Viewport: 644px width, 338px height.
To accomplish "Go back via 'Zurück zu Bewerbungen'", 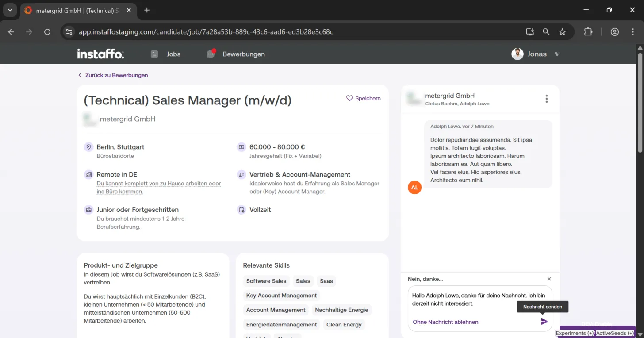I will pyautogui.click(x=113, y=75).
